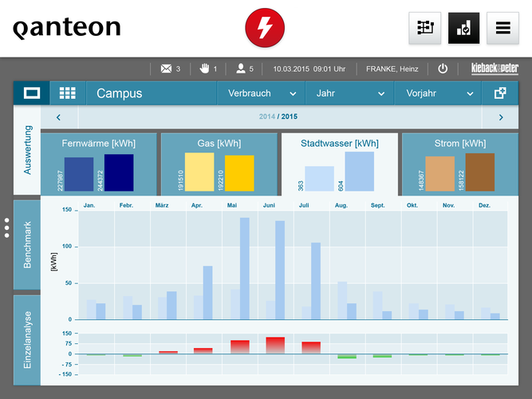The image size is (532, 399).
Task: Click the three-dot side panel handle
Action: tap(6, 228)
